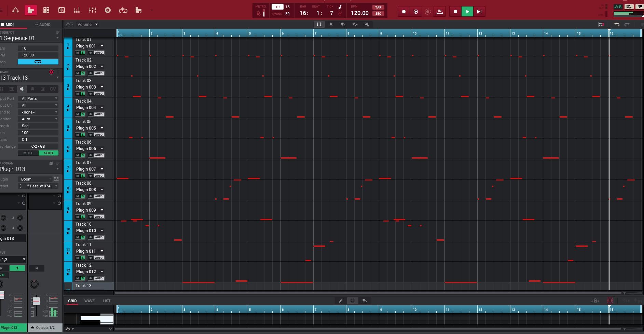Toggle Track 13 record arm in inspector
The height and width of the screenshot is (334, 644).
pos(51,72)
